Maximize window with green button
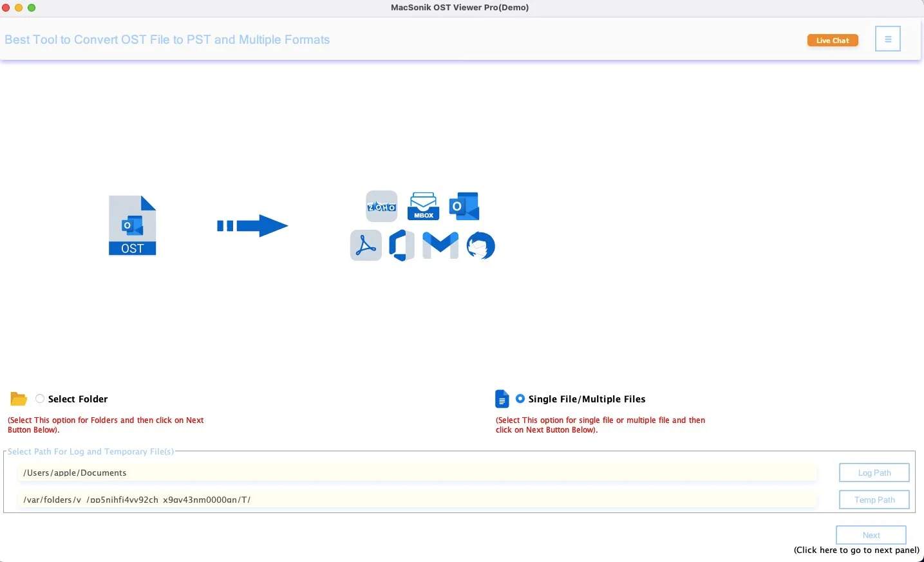Screen dimensions: 924x562 click(x=32, y=8)
